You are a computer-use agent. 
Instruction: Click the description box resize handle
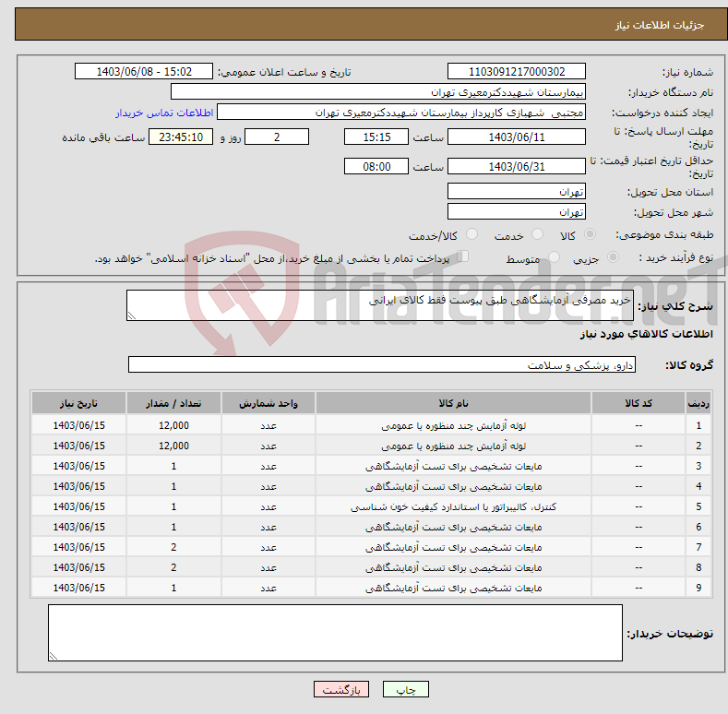(x=132, y=315)
